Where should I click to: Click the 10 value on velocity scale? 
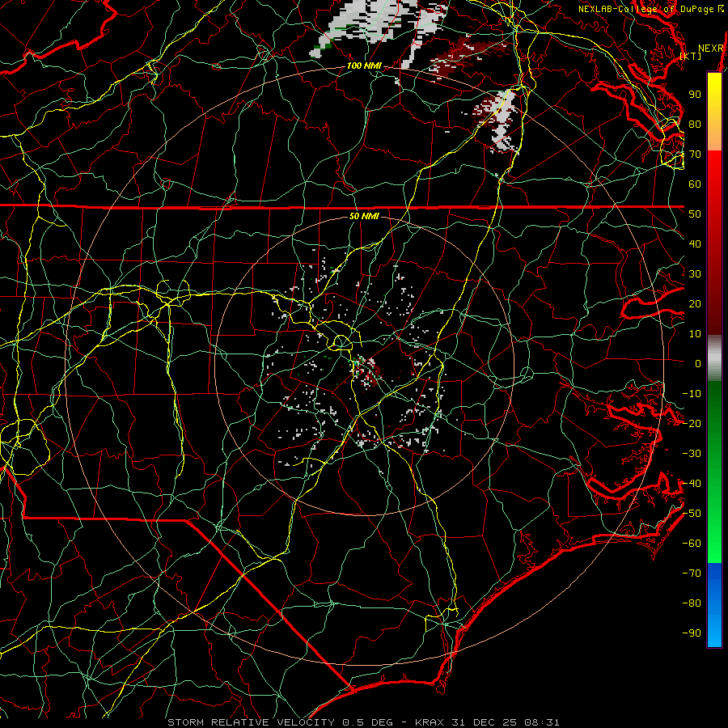click(695, 334)
